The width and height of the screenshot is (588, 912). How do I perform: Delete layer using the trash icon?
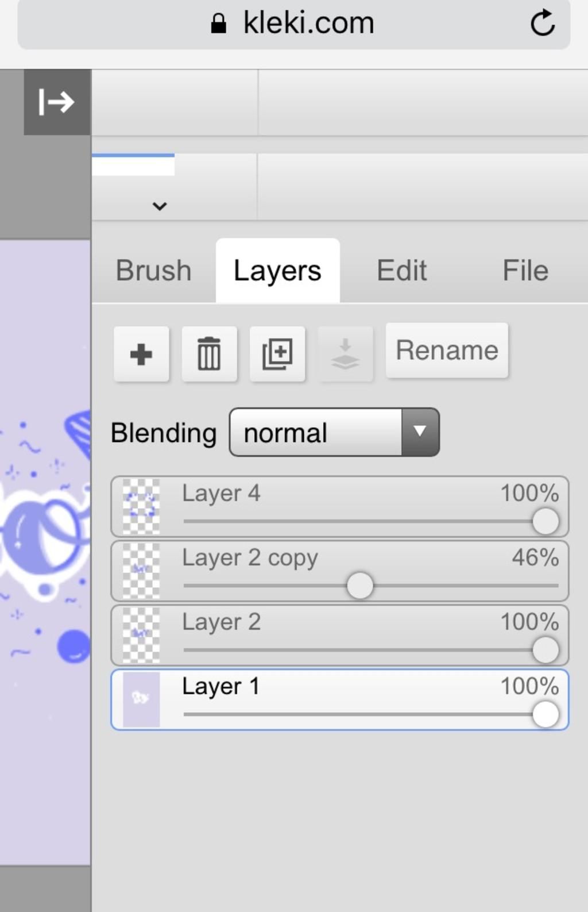pyautogui.click(x=209, y=354)
